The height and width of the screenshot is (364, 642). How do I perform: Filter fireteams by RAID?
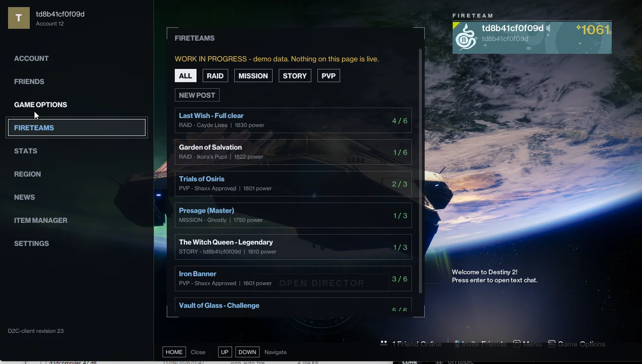215,76
